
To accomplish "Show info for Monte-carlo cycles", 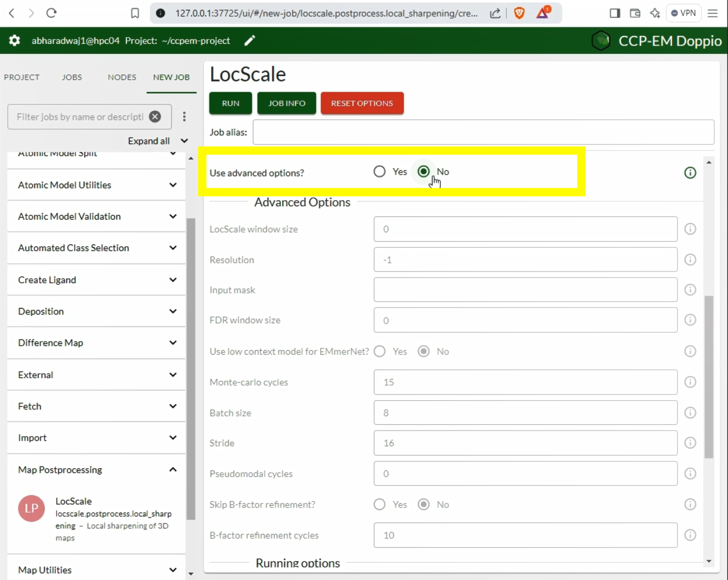I will pyautogui.click(x=690, y=382).
